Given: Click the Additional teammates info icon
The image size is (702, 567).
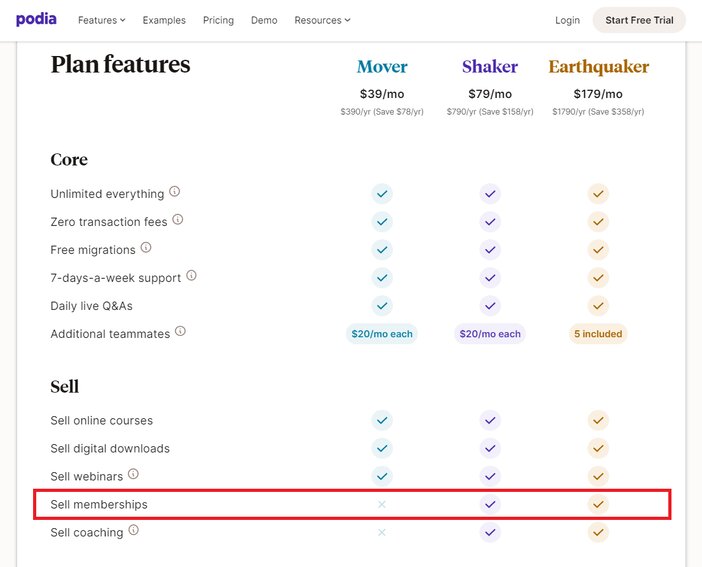Looking at the screenshot, I should (x=180, y=331).
